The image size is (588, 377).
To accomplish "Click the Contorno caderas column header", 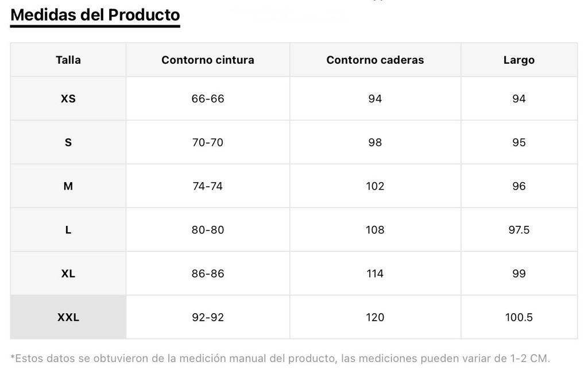I will [375, 60].
